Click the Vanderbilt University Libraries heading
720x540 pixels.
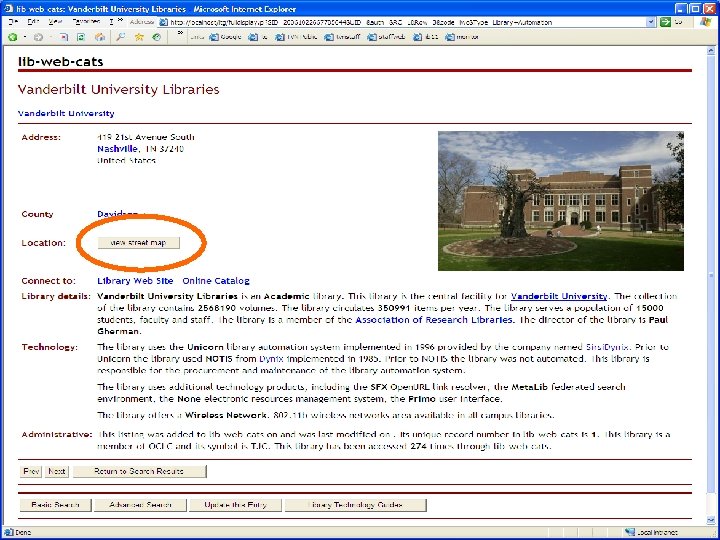(118, 90)
